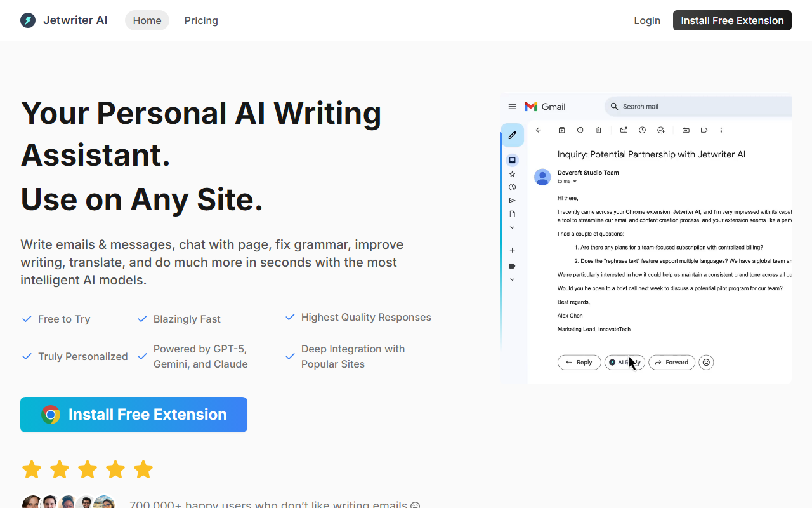Click the Jetwriter AI logo icon
This screenshot has height=508, width=812.
click(28, 20)
